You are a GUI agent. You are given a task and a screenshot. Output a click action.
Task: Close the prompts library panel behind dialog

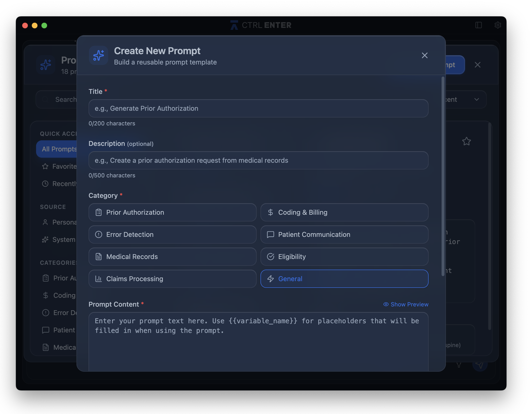click(x=477, y=65)
